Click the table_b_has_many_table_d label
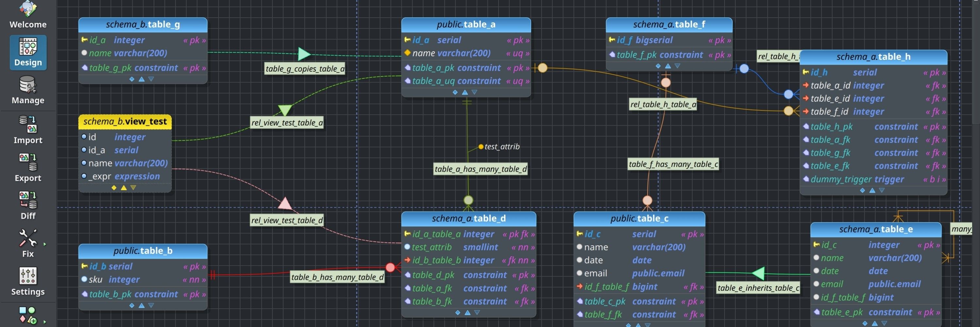The height and width of the screenshot is (327, 980). click(x=337, y=277)
